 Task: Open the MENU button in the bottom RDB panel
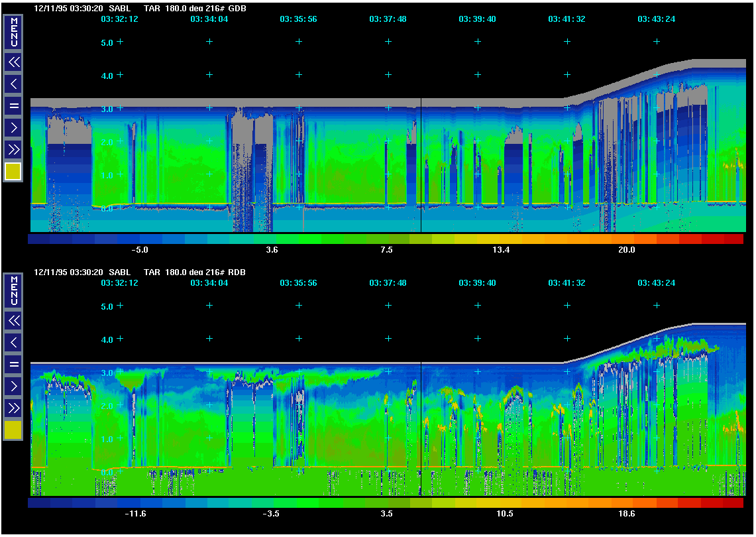[x=13, y=290]
